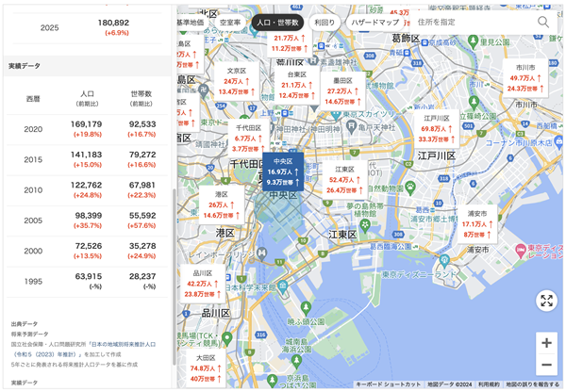Click the キーボード ショートカット button
Image resolution: width=566 pixels, height=392 pixels.
pyautogui.click(x=388, y=384)
